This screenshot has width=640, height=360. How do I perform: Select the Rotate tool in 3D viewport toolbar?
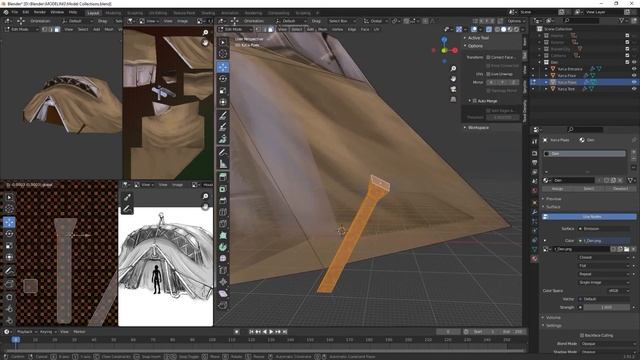pos(223,78)
